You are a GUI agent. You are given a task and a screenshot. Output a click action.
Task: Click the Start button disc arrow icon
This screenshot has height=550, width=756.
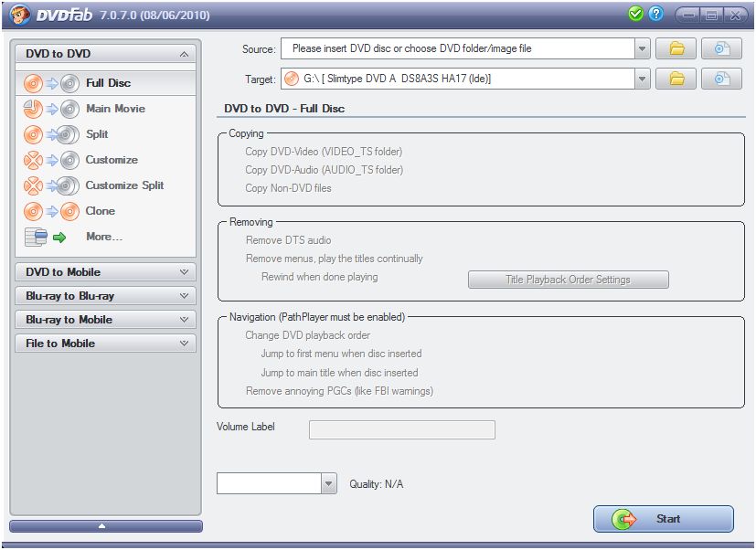pyautogui.click(x=624, y=519)
